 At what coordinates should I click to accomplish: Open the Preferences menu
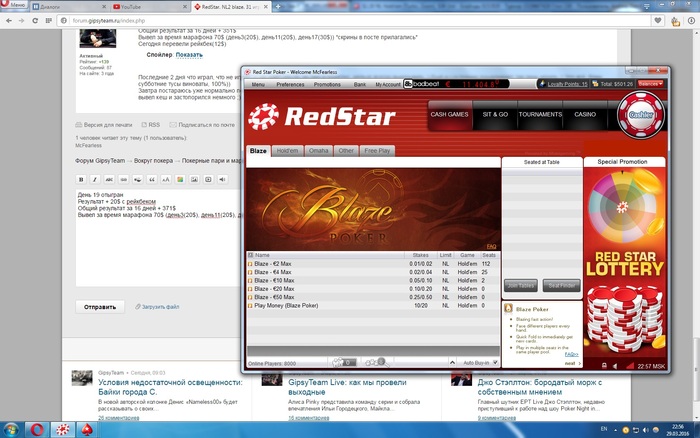point(290,84)
